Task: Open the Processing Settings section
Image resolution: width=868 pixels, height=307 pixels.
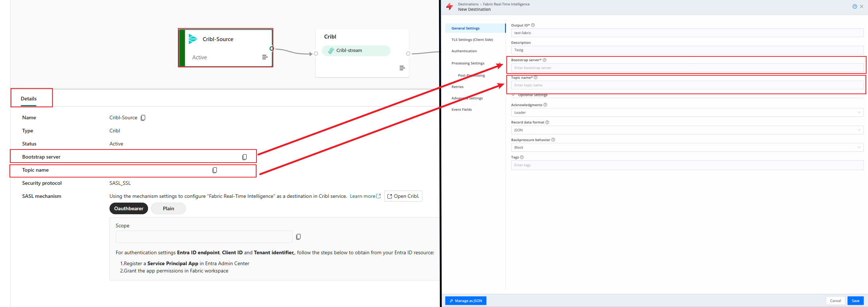Action: (468, 63)
